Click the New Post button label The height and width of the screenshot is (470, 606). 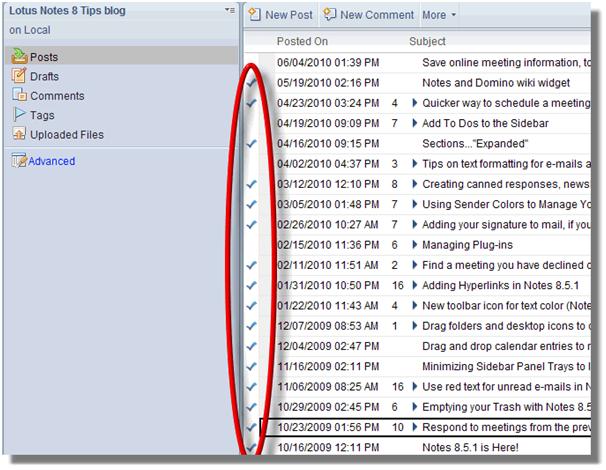[289, 15]
